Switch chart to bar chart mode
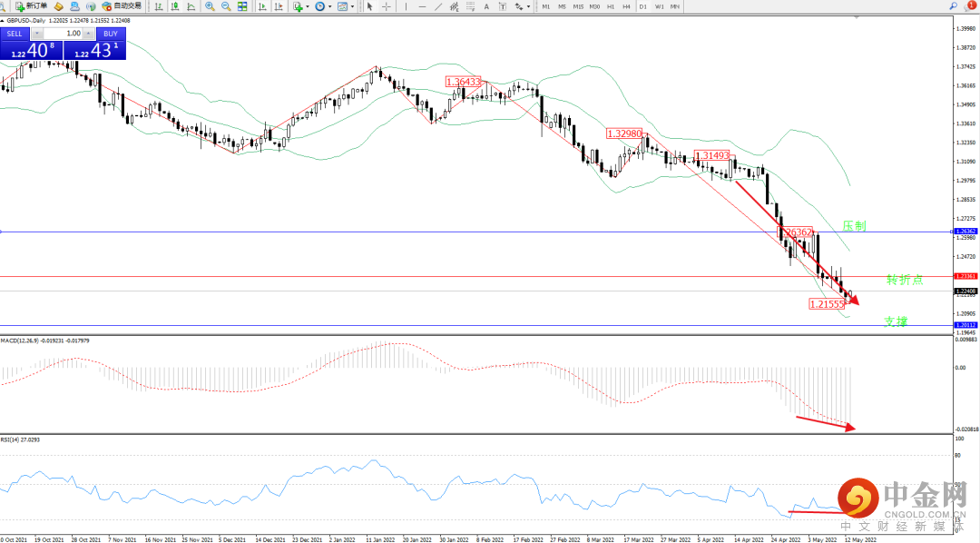 point(159,6)
